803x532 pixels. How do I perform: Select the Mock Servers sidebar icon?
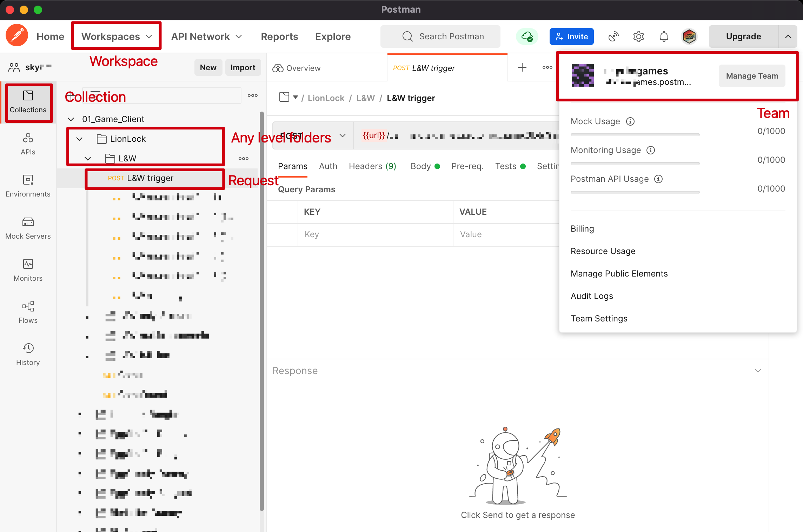[28, 228]
